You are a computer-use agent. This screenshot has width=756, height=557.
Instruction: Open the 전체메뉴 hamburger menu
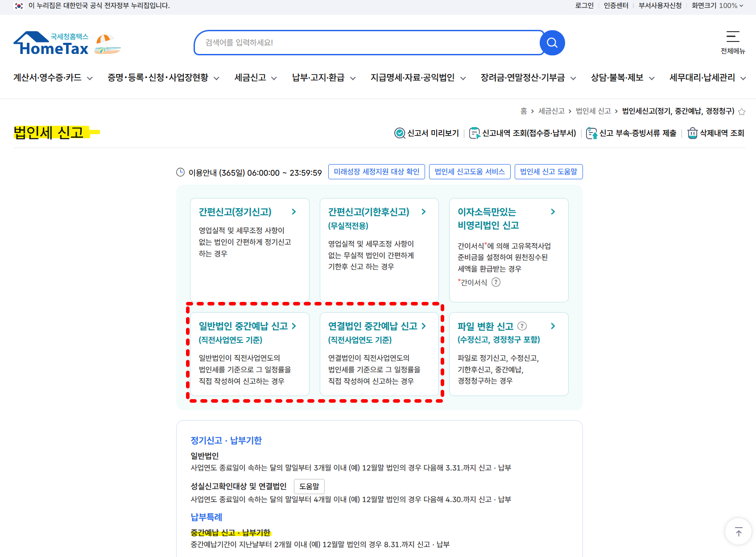tap(733, 43)
